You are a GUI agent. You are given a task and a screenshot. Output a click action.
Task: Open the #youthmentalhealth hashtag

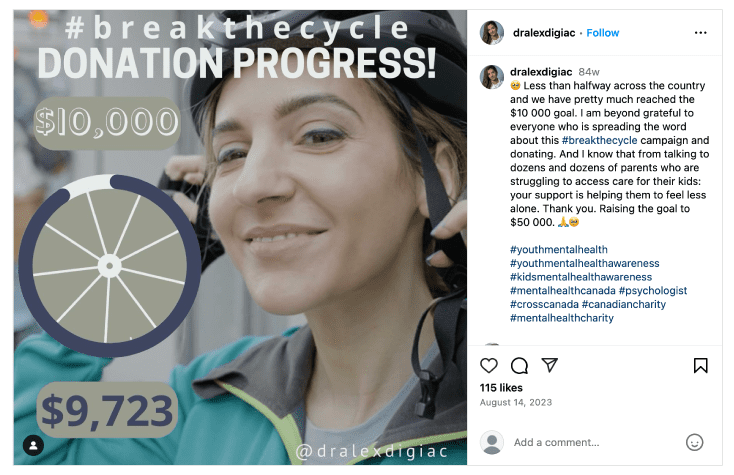558,249
